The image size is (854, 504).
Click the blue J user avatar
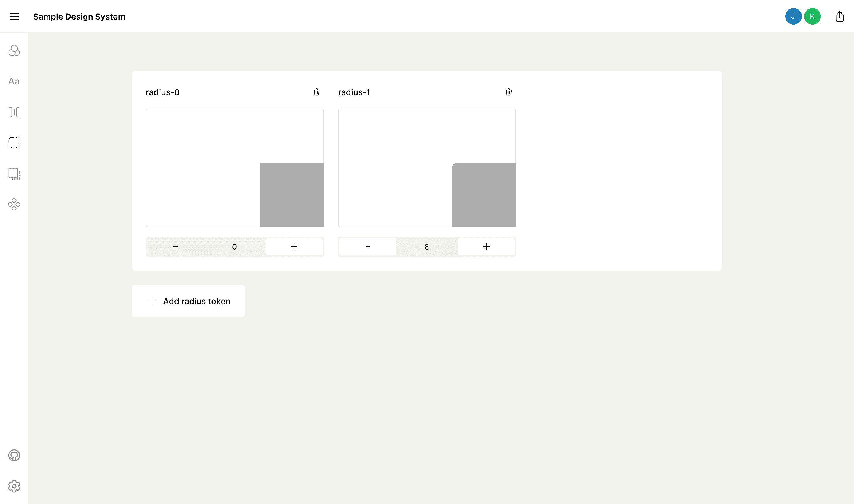coord(793,16)
